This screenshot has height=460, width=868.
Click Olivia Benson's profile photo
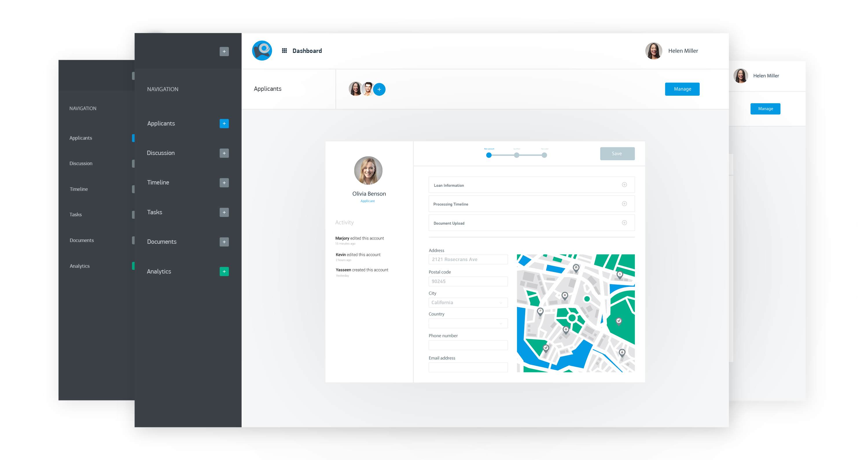(x=368, y=170)
